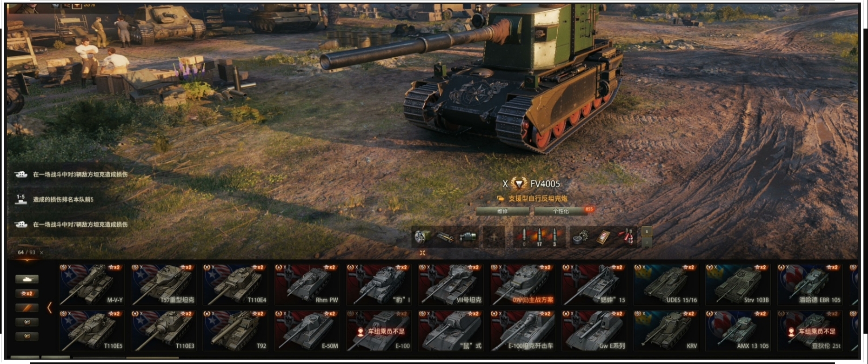Screen dimensions: 868x364
Task: Select the gun rammer equipment slot
Action: pos(445,236)
